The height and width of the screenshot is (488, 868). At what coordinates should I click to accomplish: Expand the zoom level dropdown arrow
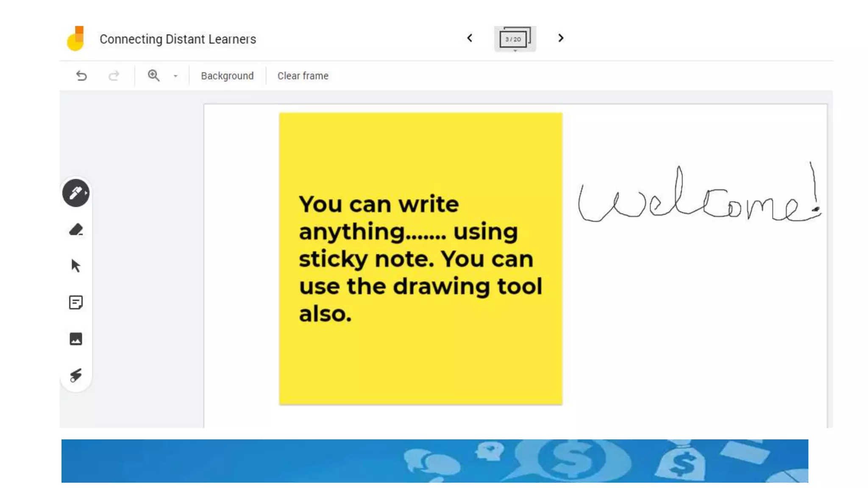tap(175, 76)
